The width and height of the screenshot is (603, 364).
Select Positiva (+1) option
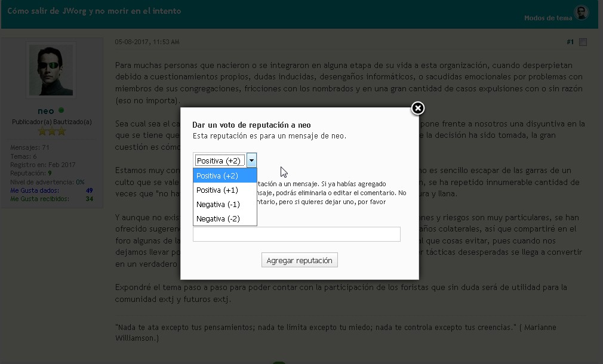point(224,190)
